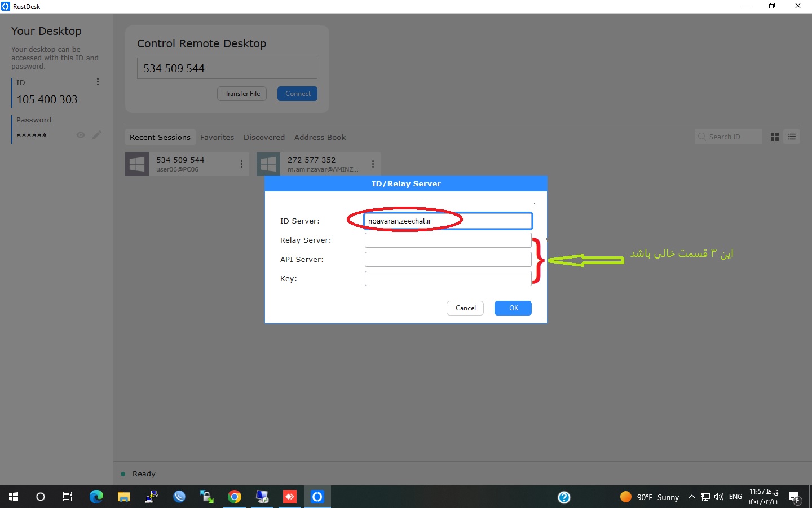The image size is (812, 508).
Task: Open the ID options three-dot menu
Action: [98, 82]
